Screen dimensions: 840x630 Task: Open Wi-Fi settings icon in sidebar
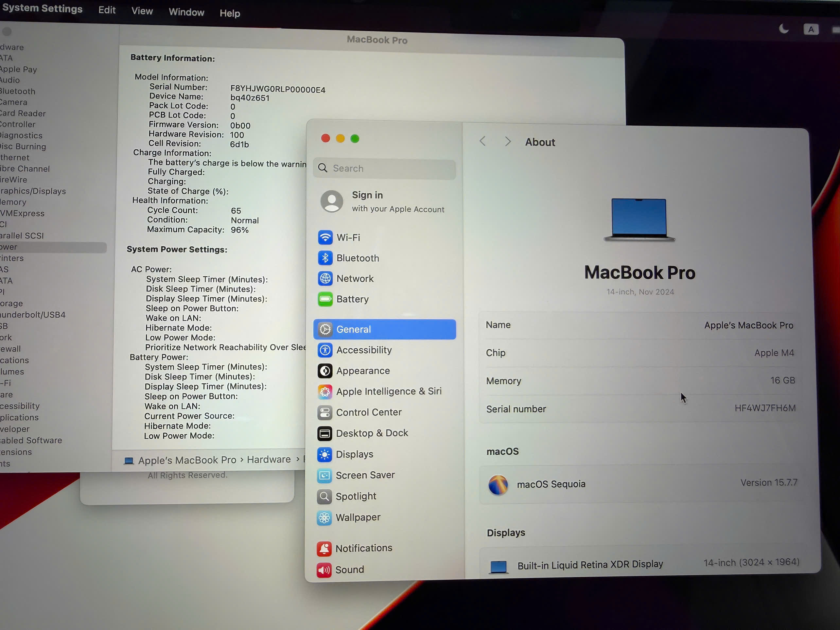[x=325, y=237]
